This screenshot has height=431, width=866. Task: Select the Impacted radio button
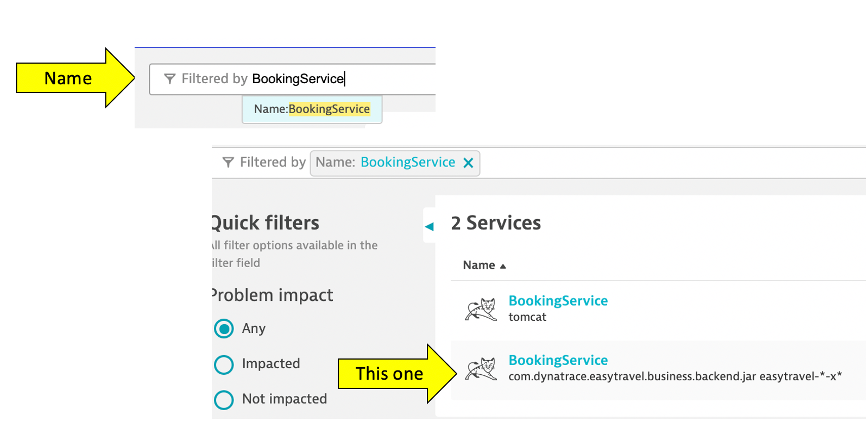pyautogui.click(x=224, y=364)
